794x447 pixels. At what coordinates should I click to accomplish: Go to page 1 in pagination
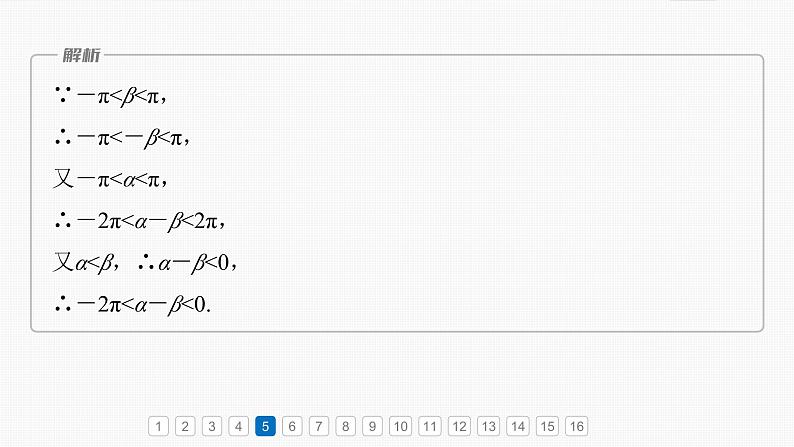(158, 427)
